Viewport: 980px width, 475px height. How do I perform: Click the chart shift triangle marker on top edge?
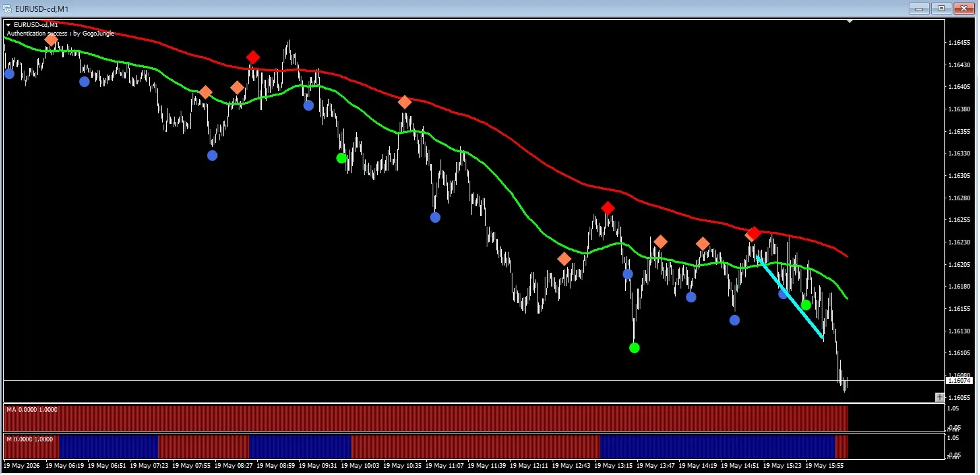(x=850, y=22)
